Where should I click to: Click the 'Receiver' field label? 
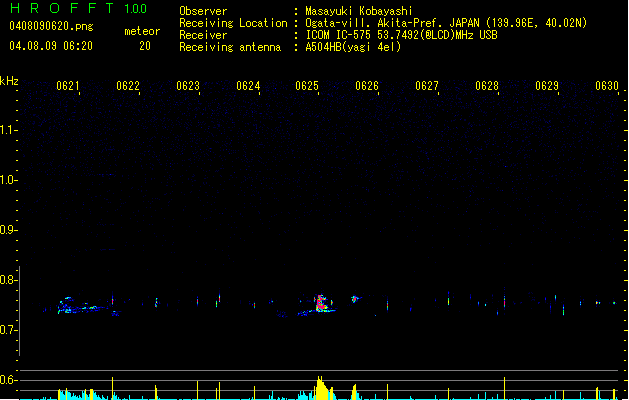pyautogui.click(x=203, y=35)
